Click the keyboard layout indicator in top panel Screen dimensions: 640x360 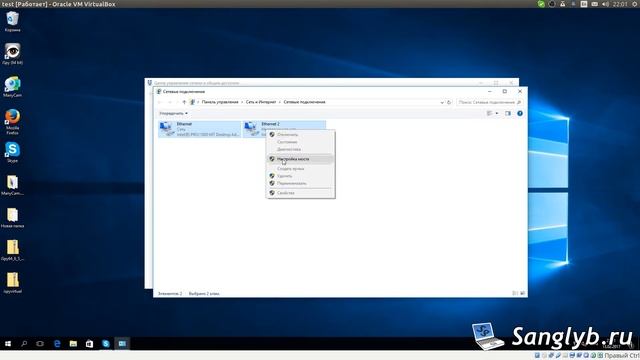(x=584, y=4)
